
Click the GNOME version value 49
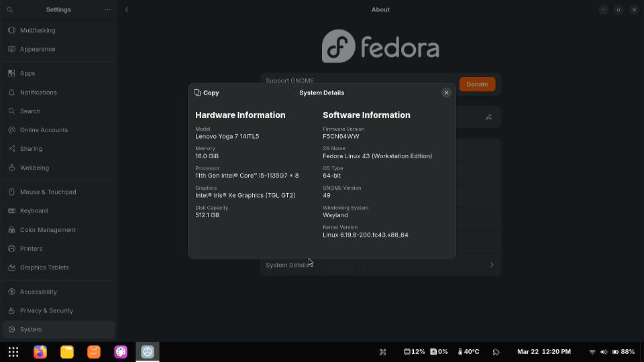click(x=327, y=195)
